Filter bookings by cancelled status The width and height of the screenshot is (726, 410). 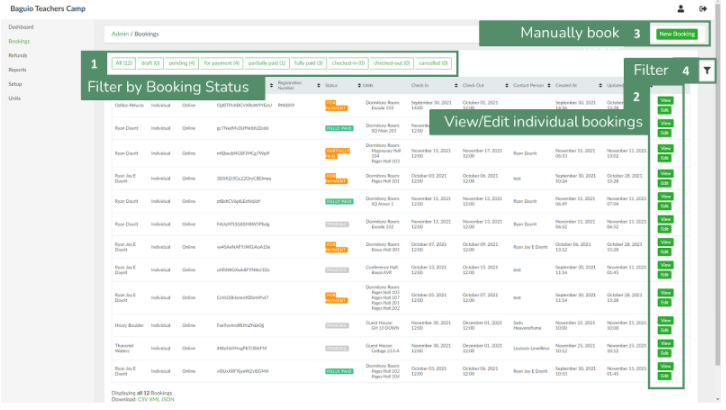433,63
